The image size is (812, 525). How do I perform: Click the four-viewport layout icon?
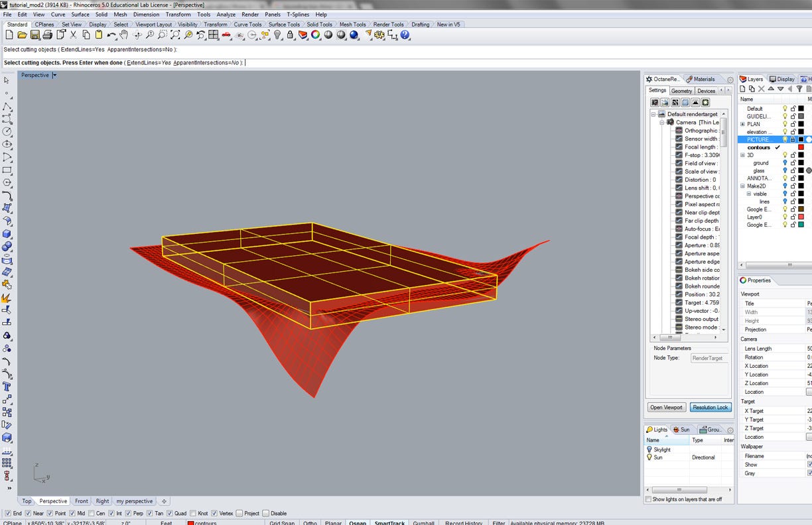(214, 35)
